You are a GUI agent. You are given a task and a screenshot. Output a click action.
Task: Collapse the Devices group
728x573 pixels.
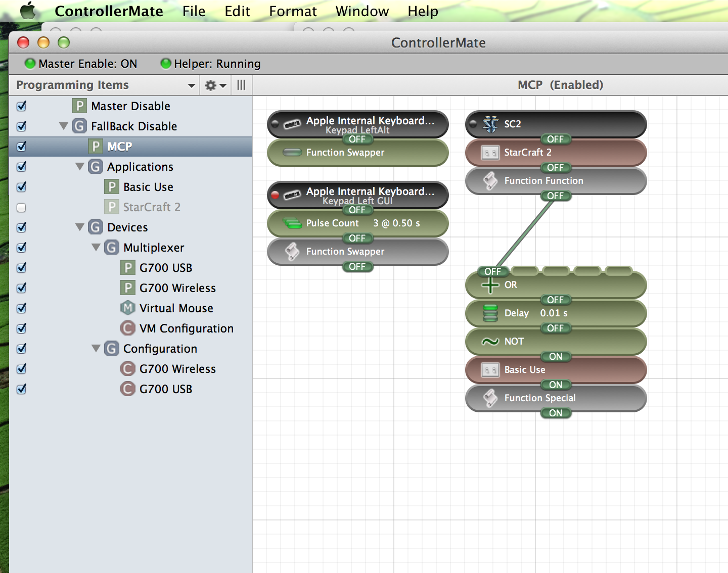[80, 227]
